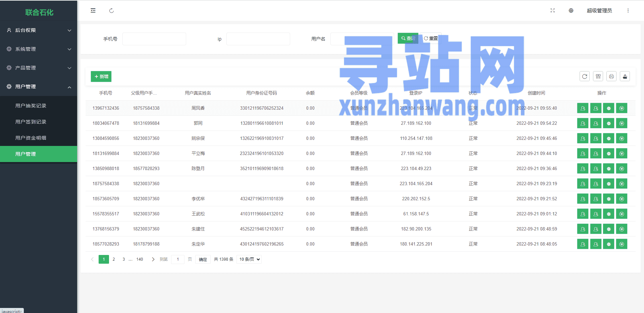Click the 会员等级 column header
Viewport: 644px width, 313px height.
[359, 93]
